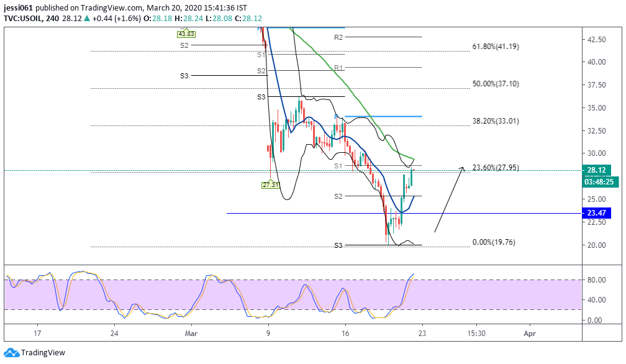Open the TradingView wordmark link
This screenshot has height=364, width=626.
43,352
